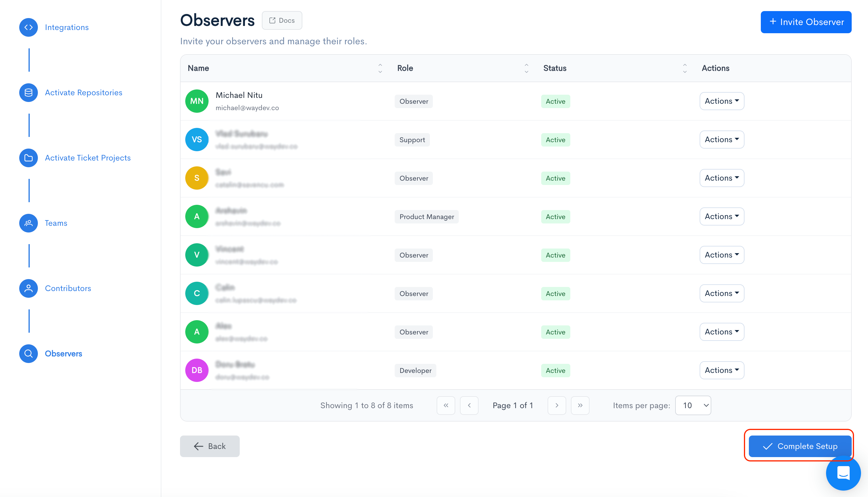Click the Activate Ticket Projects folder icon
Image resolution: width=868 pixels, height=497 pixels.
pos(29,158)
